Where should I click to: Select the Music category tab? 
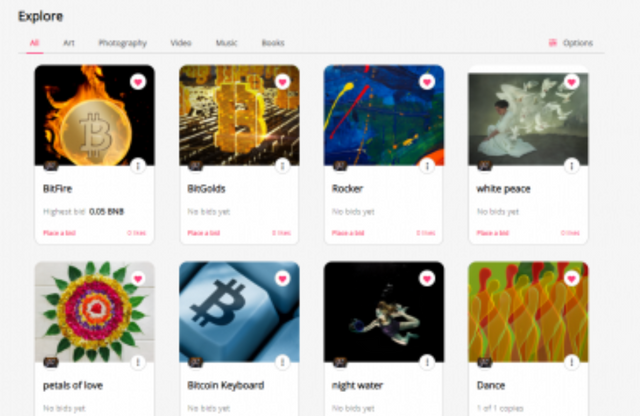(x=227, y=43)
